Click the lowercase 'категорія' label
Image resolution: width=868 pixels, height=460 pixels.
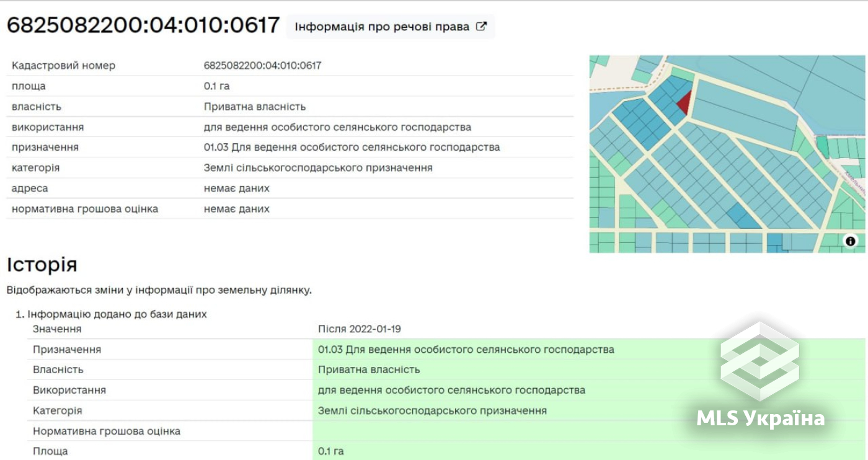click(x=36, y=168)
